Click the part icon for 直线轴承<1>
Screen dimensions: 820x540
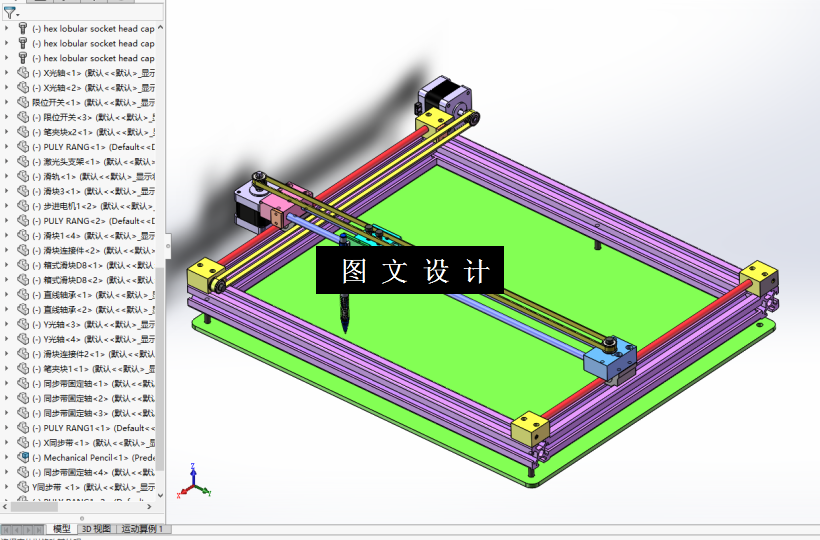[23, 294]
